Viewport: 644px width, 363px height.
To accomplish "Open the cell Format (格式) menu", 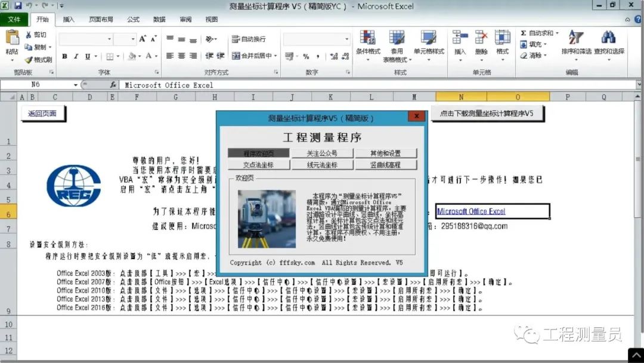I will (502, 45).
